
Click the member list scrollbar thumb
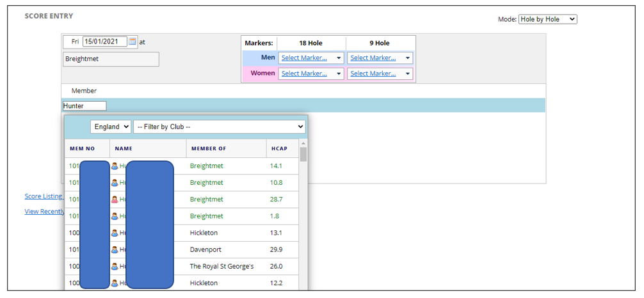[x=303, y=154]
